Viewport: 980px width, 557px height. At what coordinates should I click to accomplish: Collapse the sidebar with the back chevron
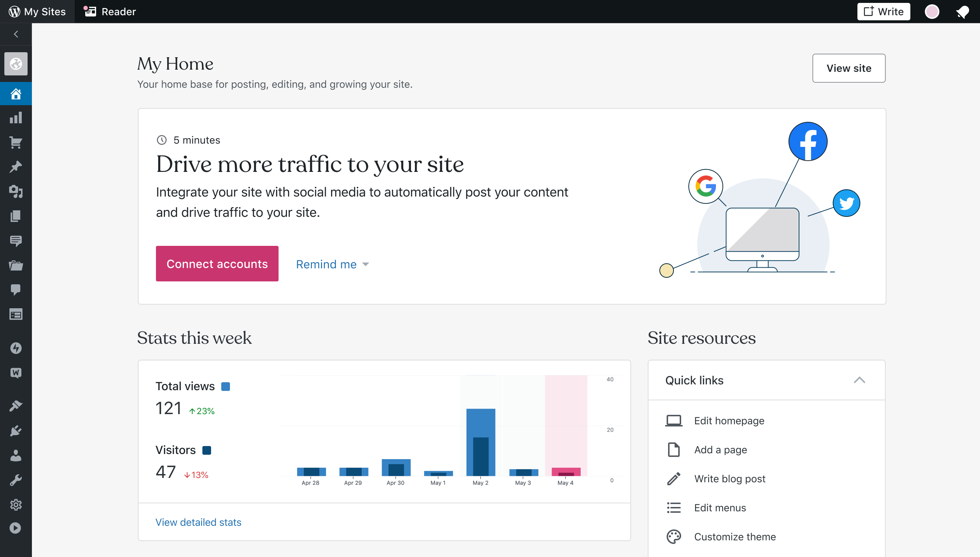pyautogui.click(x=16, y=34)
